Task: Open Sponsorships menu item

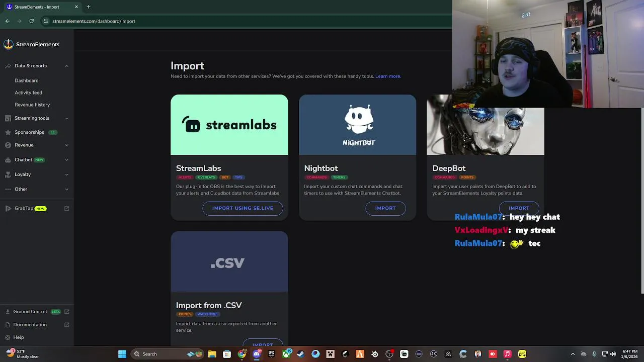Action: coord(29,132)
